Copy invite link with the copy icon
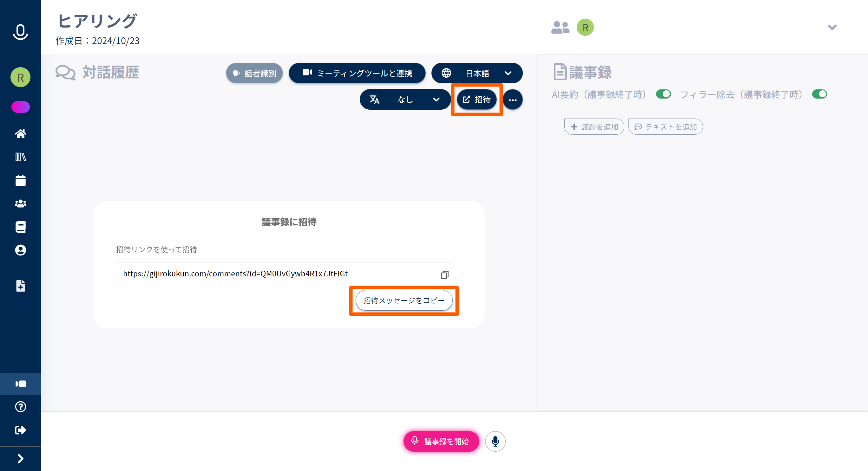The width and height of the screenshot is (868, 471). coord(444,275)
